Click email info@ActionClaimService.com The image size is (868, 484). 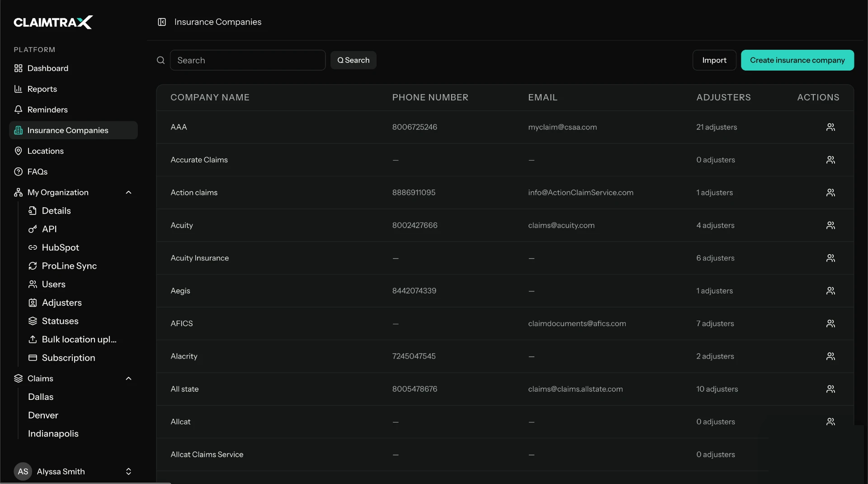tap(580, 193)
